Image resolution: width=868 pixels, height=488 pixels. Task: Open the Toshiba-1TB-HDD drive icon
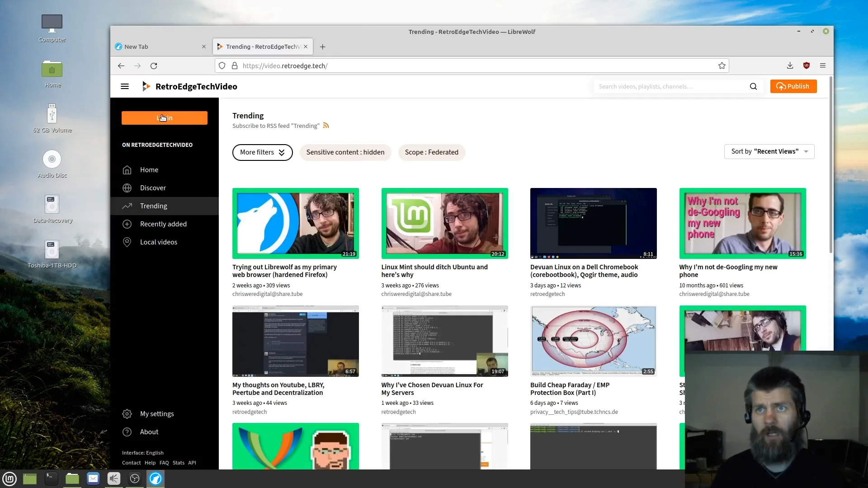52,254
